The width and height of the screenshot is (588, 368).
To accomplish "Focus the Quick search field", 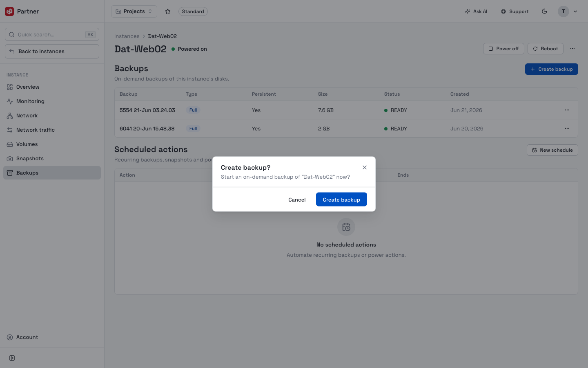I will [52, 34].
